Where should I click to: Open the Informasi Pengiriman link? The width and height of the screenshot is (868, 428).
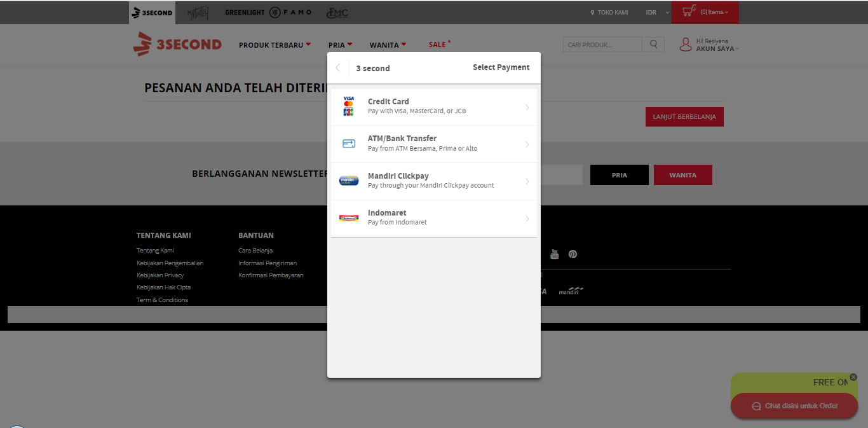point(268,263)
